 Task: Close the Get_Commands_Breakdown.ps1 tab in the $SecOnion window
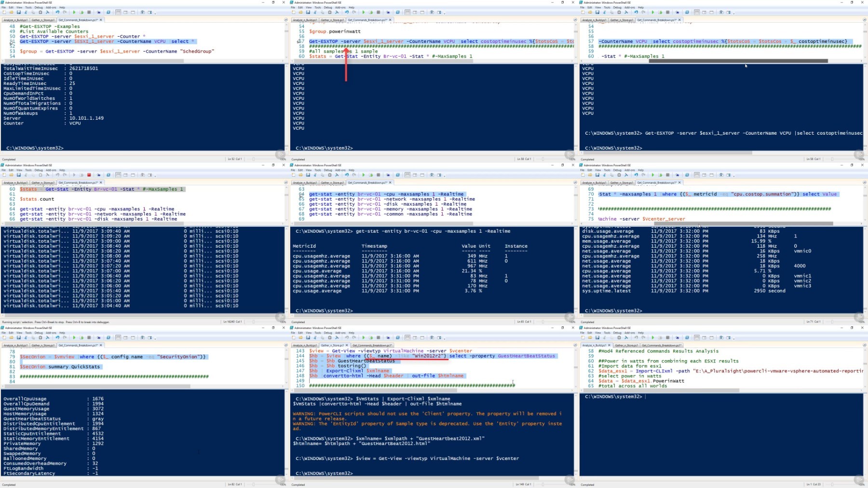[x=101, y=345]
